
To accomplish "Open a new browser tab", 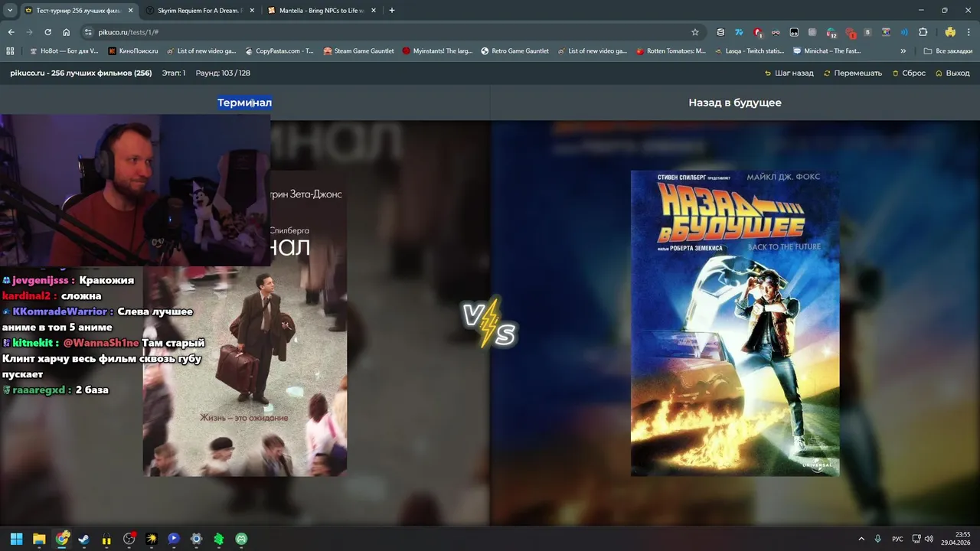I will [392, 11].
